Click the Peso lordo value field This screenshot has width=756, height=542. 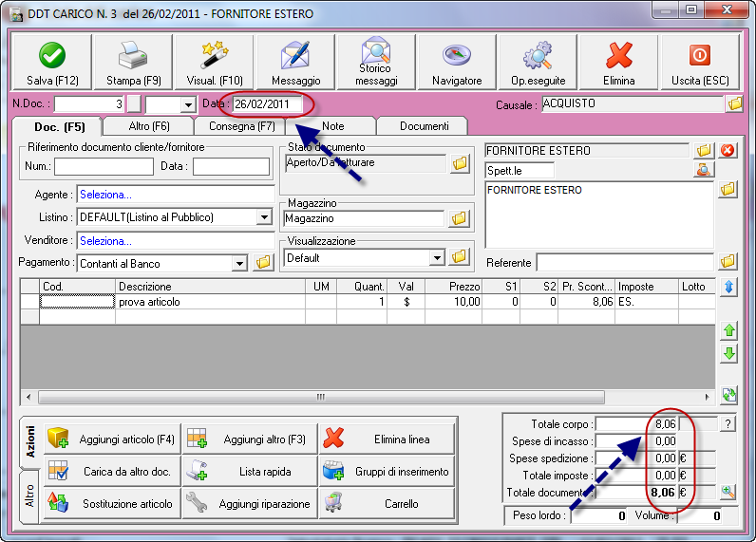(598, 516)
